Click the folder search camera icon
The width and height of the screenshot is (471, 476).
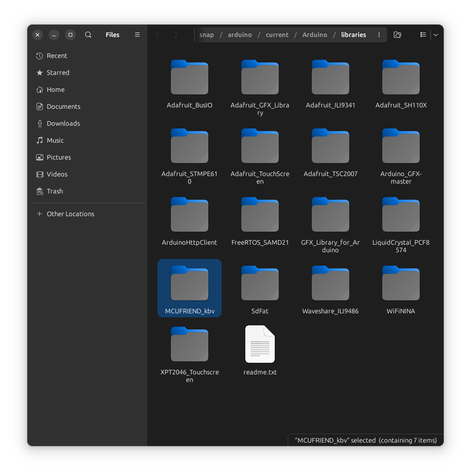[x=397, y=35]
